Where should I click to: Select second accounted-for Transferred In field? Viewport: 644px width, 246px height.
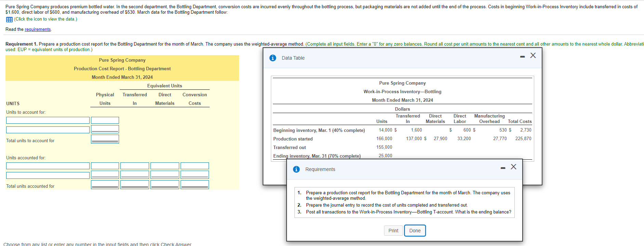point(135,175)
